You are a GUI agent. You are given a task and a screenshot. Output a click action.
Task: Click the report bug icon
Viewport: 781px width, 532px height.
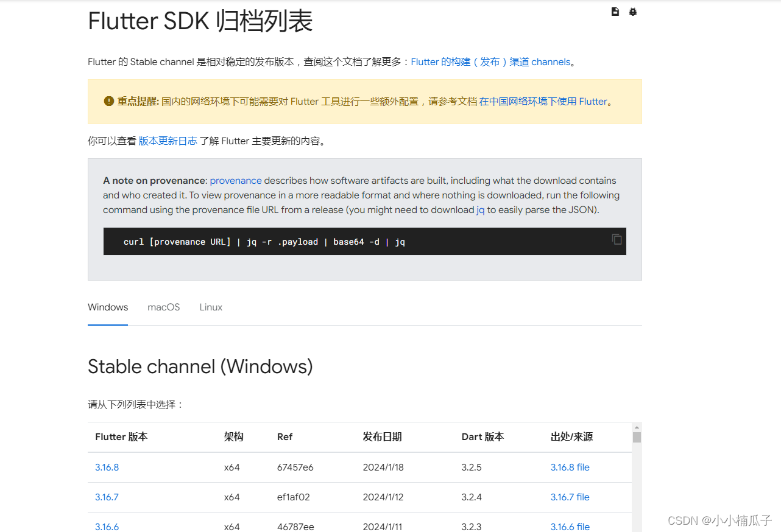pyautogui.click(x=633, y=12)
